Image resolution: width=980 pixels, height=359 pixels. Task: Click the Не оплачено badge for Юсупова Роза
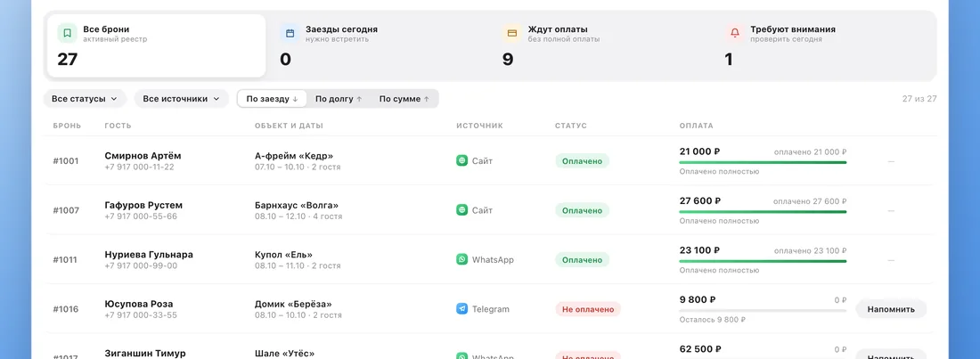[x=587, y=309]
